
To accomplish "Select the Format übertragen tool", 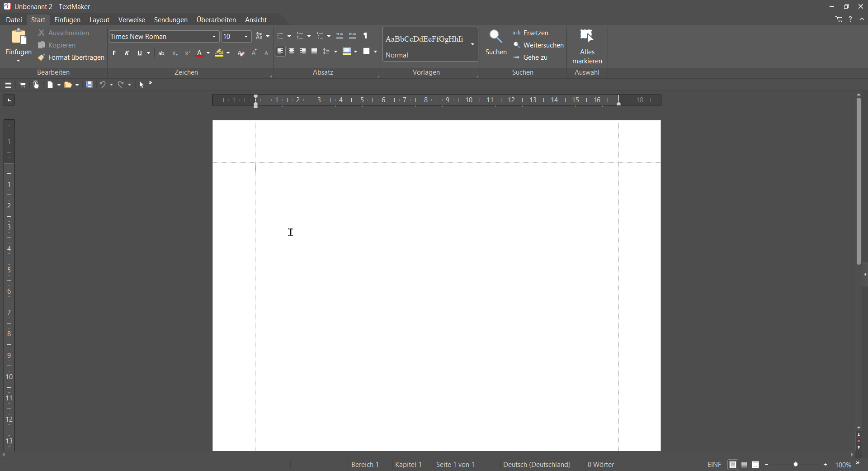I will coord(71,57).
